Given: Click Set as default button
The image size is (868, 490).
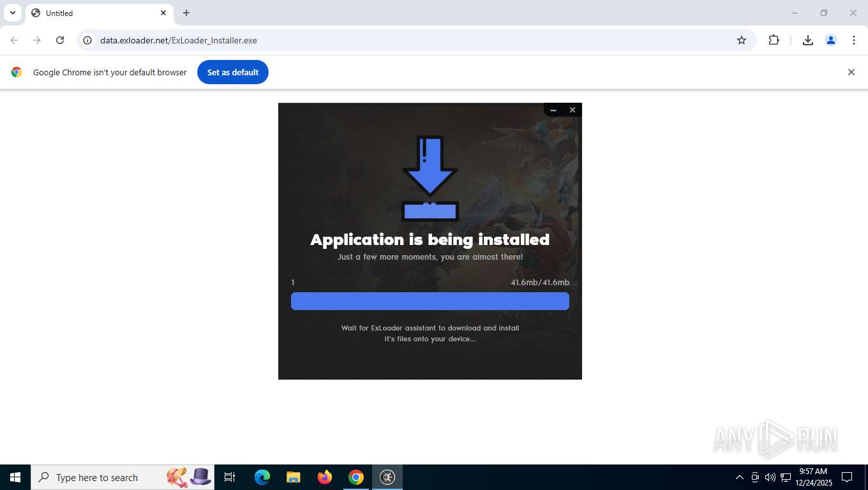Looking at the screenshot, I should coord(233,72).
